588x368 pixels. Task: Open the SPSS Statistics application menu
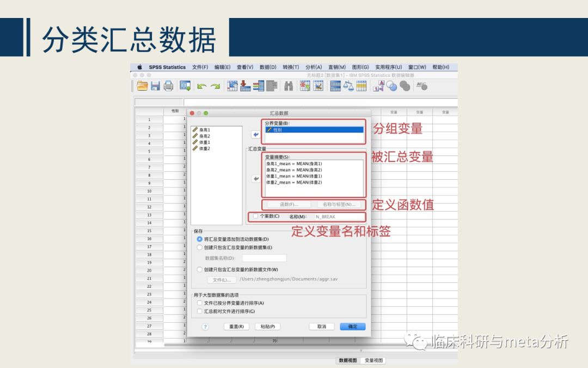pos(167,67)
